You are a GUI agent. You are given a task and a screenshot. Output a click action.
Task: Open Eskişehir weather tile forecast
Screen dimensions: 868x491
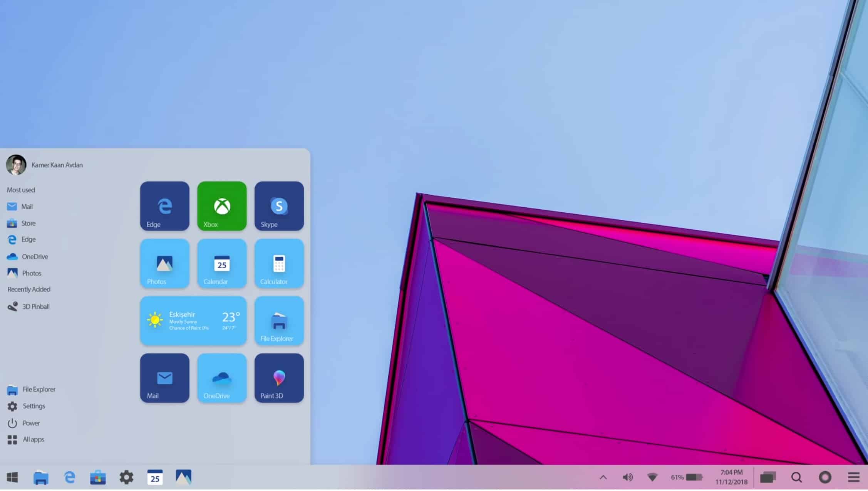pos(193,320)
